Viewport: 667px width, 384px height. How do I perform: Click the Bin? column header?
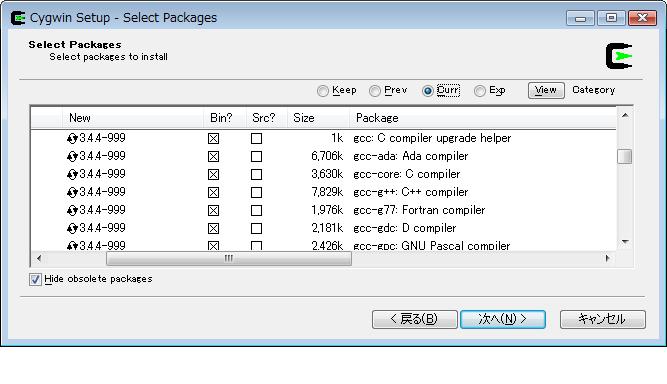click(x=225, y=118)
